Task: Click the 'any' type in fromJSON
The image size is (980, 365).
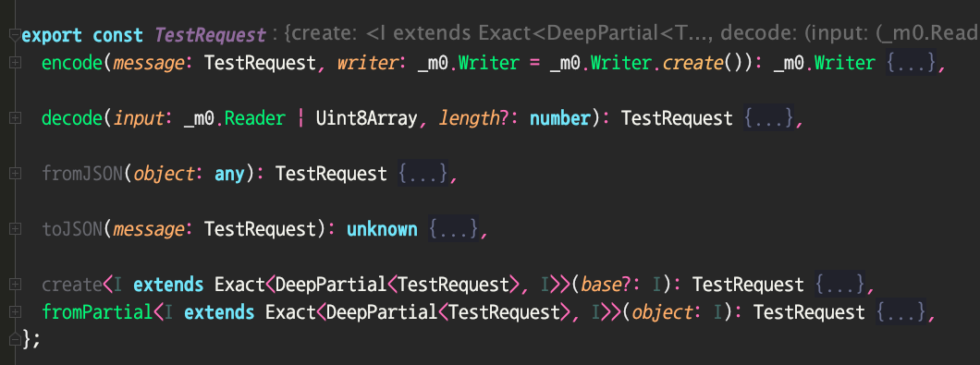Action: [230, 174]
